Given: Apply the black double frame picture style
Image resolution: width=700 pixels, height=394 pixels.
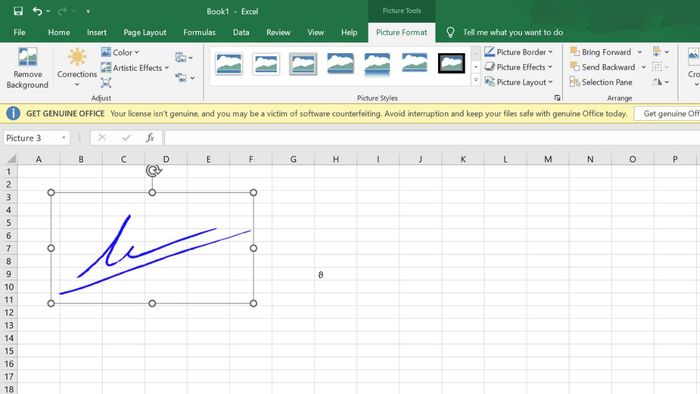Looking at the screenshot, I should click(x=451, y=63).
